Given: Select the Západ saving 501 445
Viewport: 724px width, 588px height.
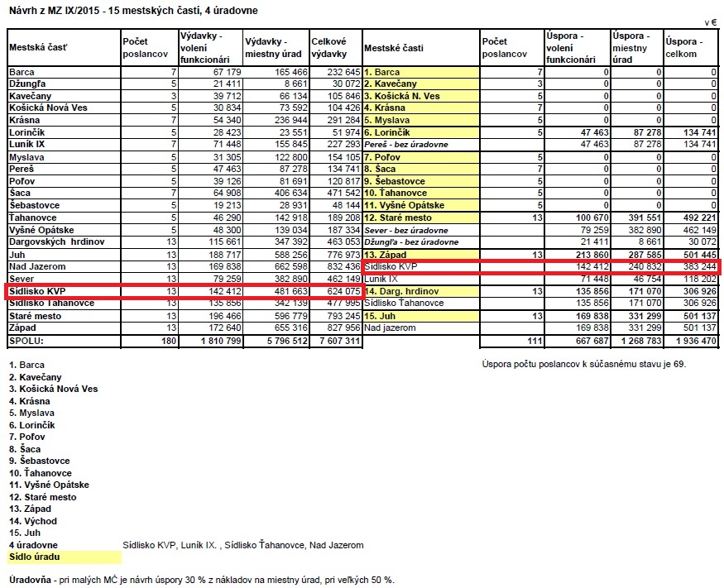Looking at the screenshot, I should click(700, 255).
